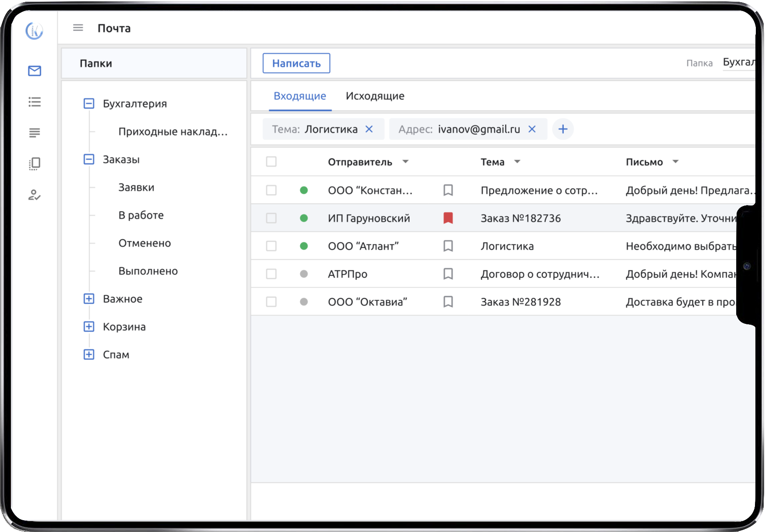
Task: Open the hamburger menu next to Почта
Action: [x=78, y=28]
